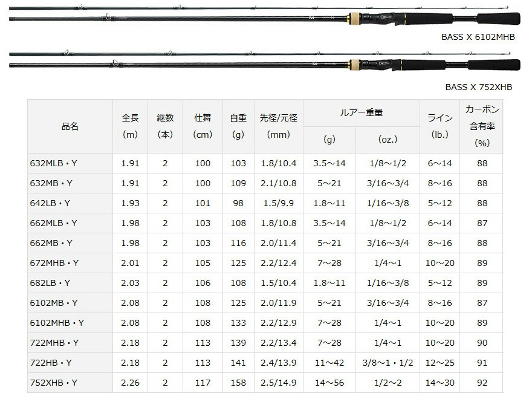
Task: Click diameter value 1.5/9.9
Action: 279,203
